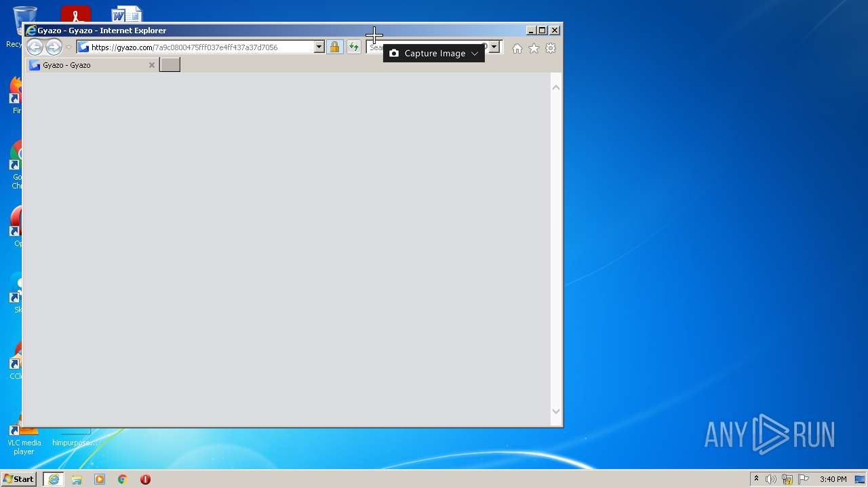868x488 pixels.
Task: View the security report lock icon
Action: (x=334, y=47)
